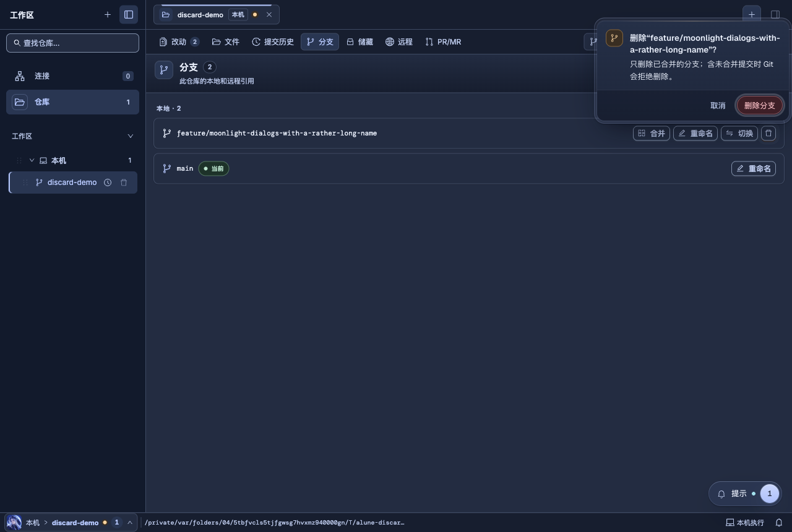Rename the main branch
Viewport: 792px width, 532px height.
tap(754, 169)
